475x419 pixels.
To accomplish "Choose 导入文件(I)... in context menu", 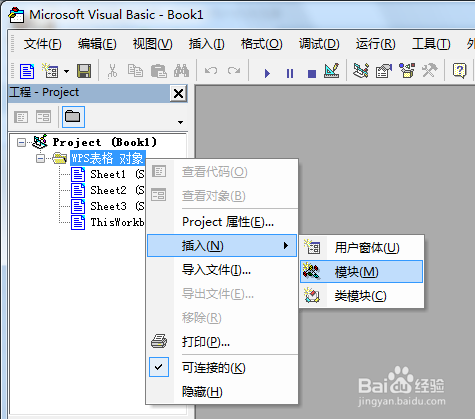I will point(222,270).
